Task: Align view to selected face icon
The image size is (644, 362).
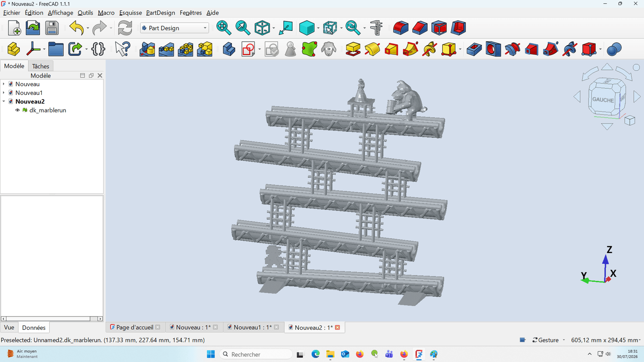Action: click(x=286, y=28)
